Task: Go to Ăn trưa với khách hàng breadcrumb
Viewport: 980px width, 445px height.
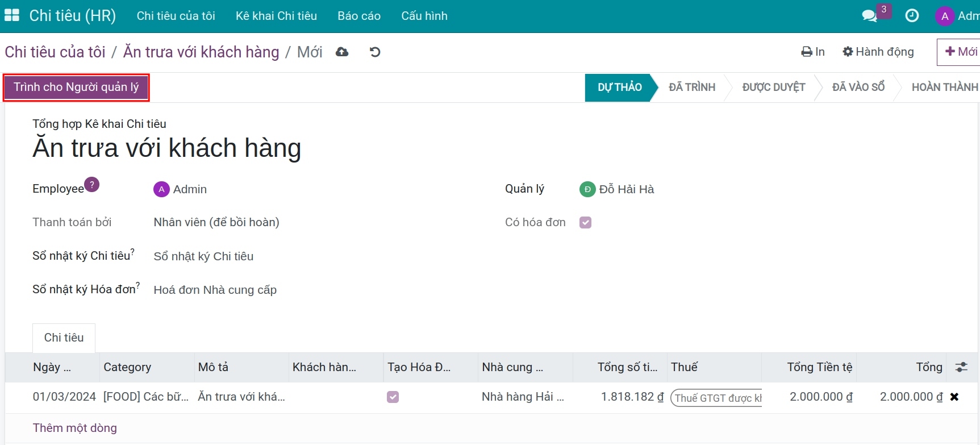Action: tap(201, 52)
